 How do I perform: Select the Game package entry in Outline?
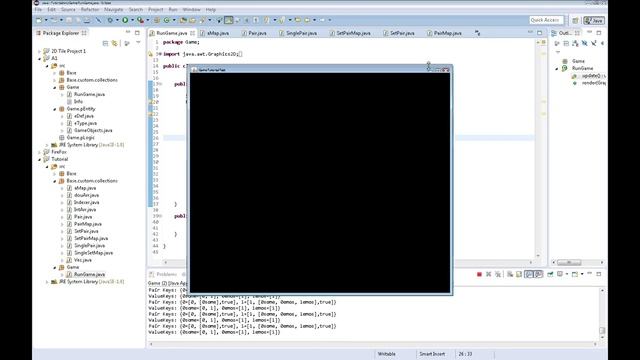pyautogui.click(x=578, y=61)
